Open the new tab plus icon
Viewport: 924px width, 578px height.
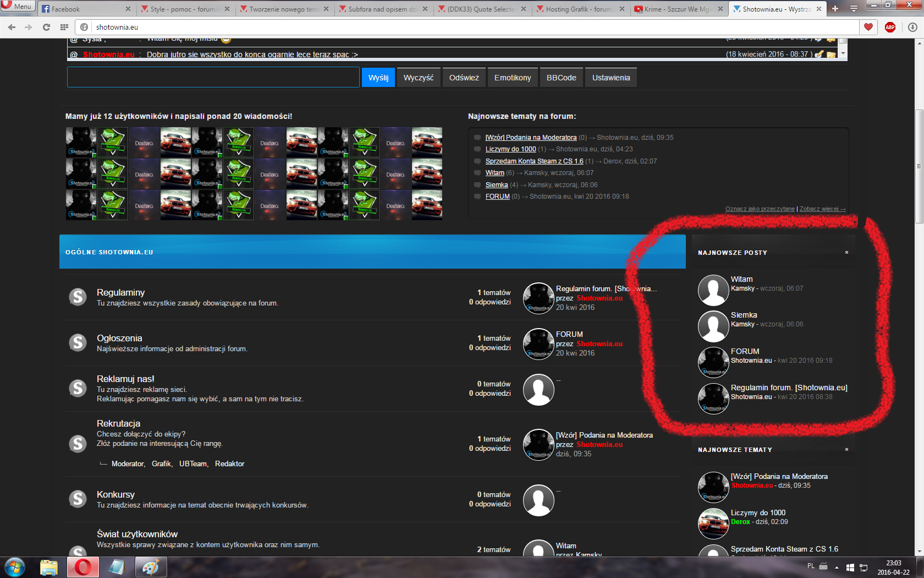point(835,9)
